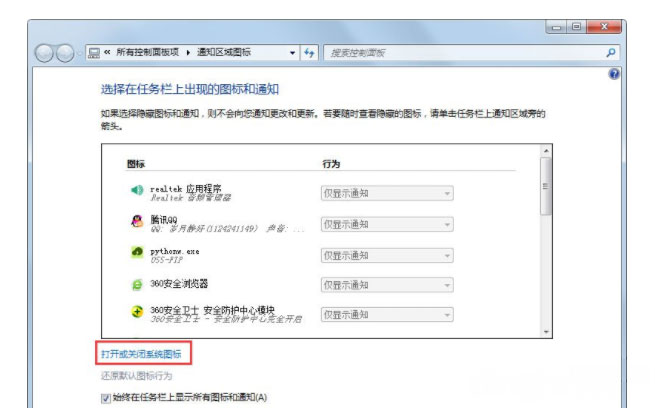Open behavior dropdown for realtek 应用程序
This screenshot has height=408, width=655.
point(387,193)
